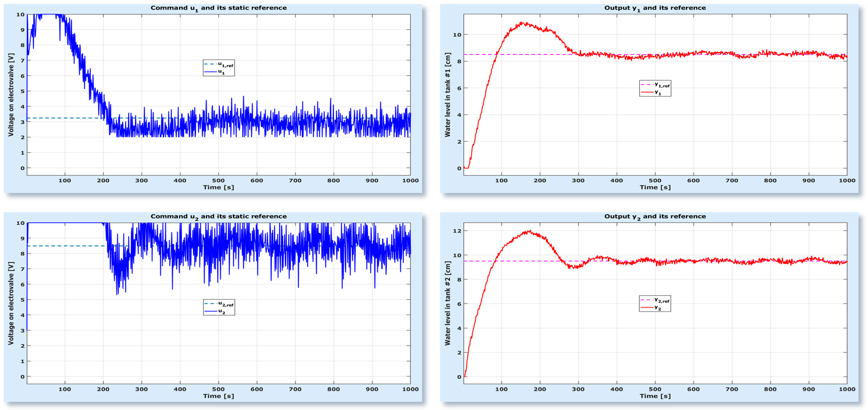Click y-axis tick "10" in Output y1 plot
The height and width of the screenshot is (410, 868).
point(457,35)
